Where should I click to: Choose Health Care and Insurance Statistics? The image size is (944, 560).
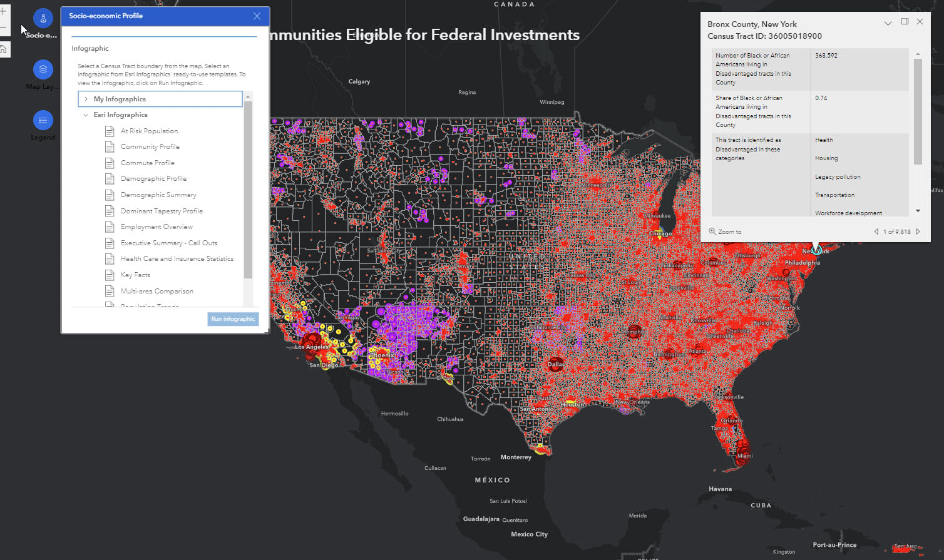pyautogui.click(x=176, y=258)
